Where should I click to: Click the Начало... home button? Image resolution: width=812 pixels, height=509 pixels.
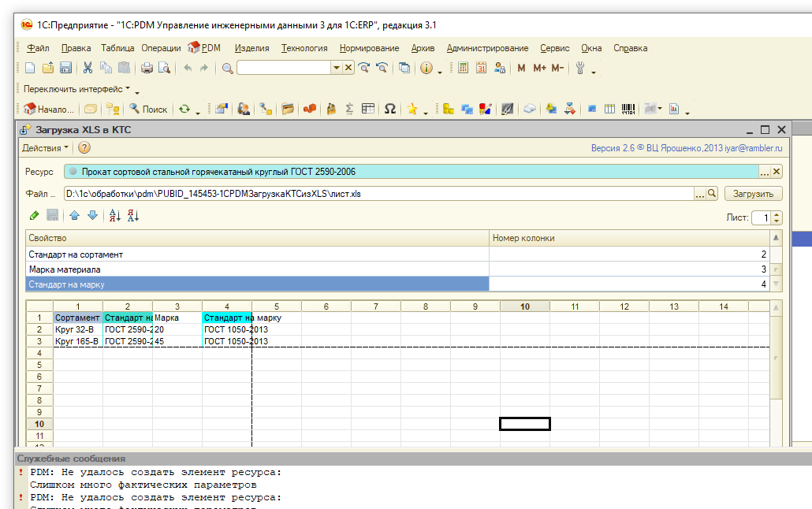coord(49,109)
